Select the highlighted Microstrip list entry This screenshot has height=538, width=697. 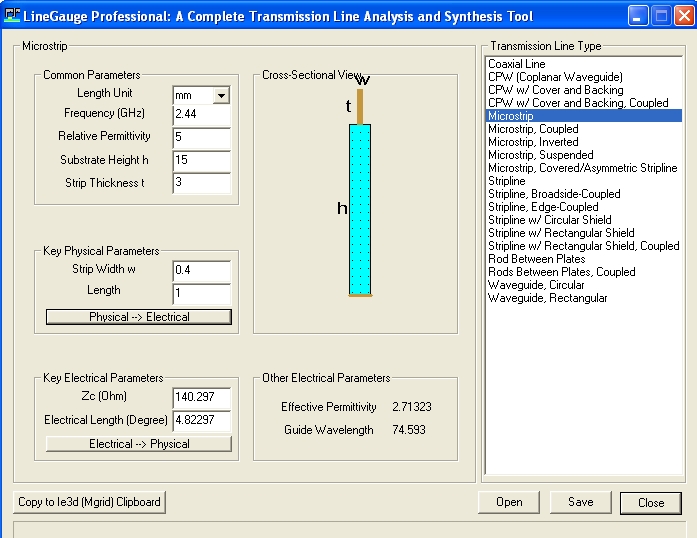coord(584,116)
